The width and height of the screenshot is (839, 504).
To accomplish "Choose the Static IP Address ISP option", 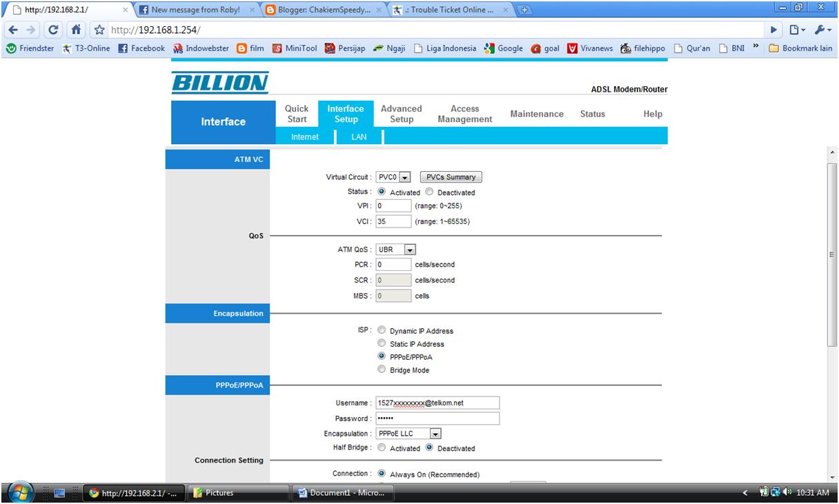I will coord(382,343).
